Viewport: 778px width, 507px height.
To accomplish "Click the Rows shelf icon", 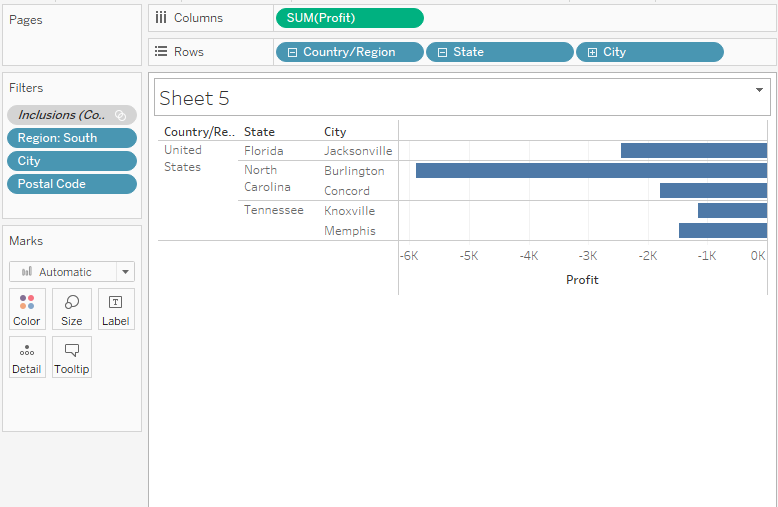I will click(161, 52).
